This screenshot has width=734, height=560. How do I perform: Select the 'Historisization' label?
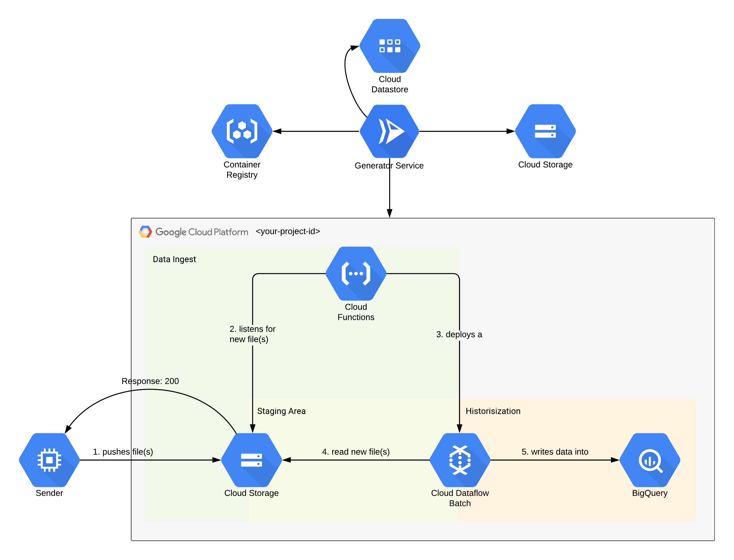coord(493,411)
